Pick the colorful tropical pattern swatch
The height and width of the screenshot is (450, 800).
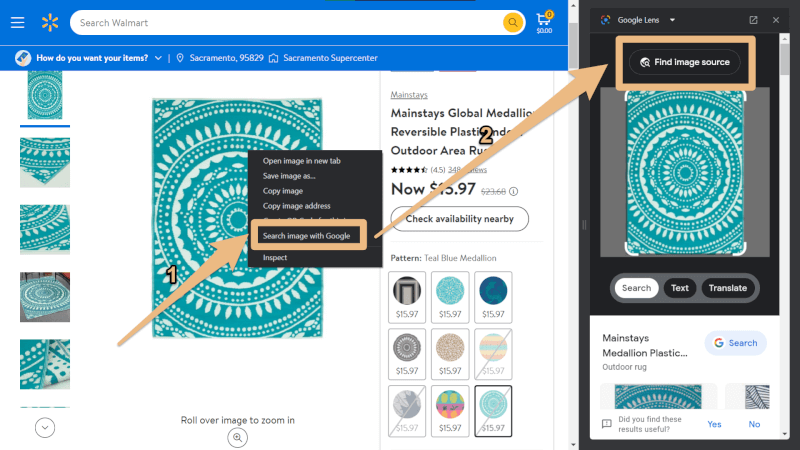point(450,411)
